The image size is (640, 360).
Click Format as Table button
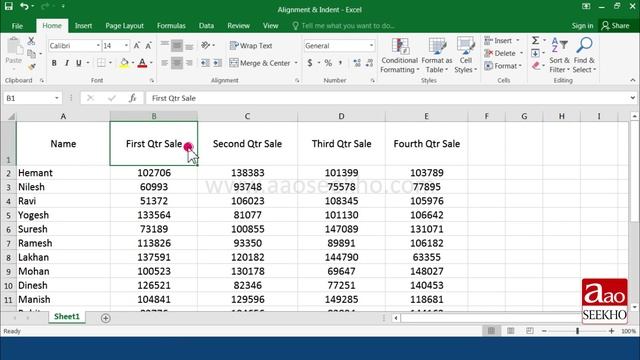click(x=437, y=56)
